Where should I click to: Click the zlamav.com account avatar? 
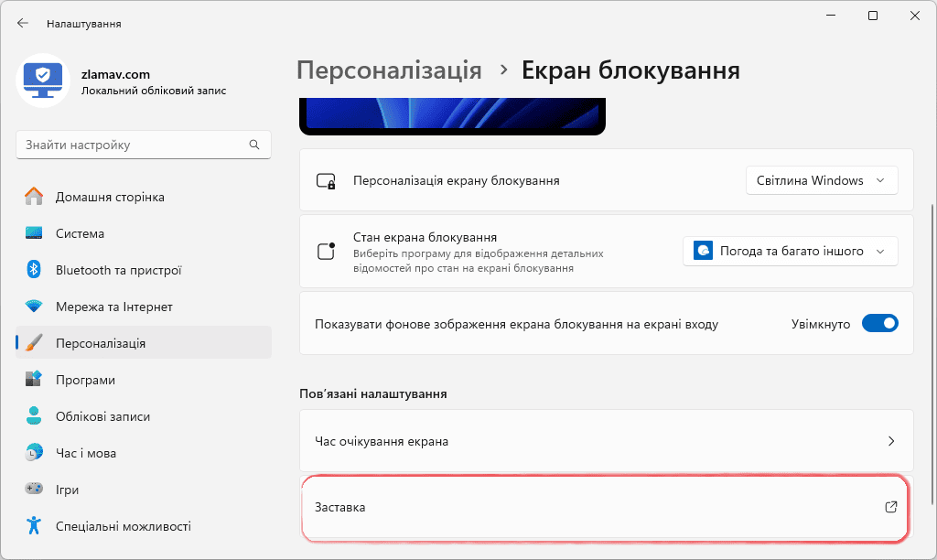pos(43,81)
